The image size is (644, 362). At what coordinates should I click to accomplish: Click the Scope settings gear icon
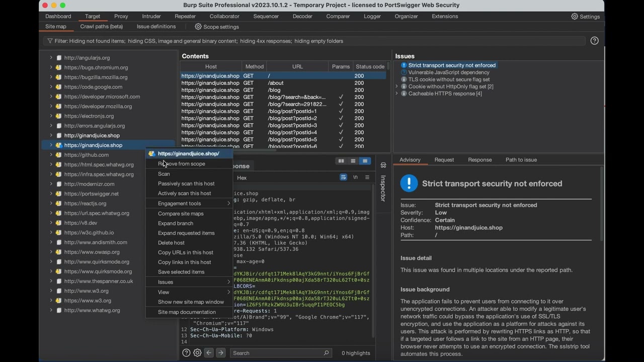198,27
